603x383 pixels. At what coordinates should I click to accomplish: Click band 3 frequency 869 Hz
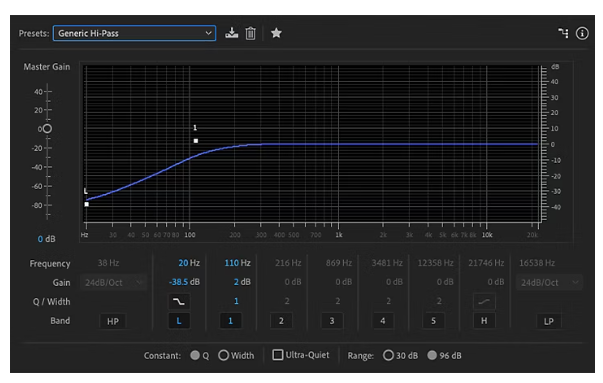339,263
